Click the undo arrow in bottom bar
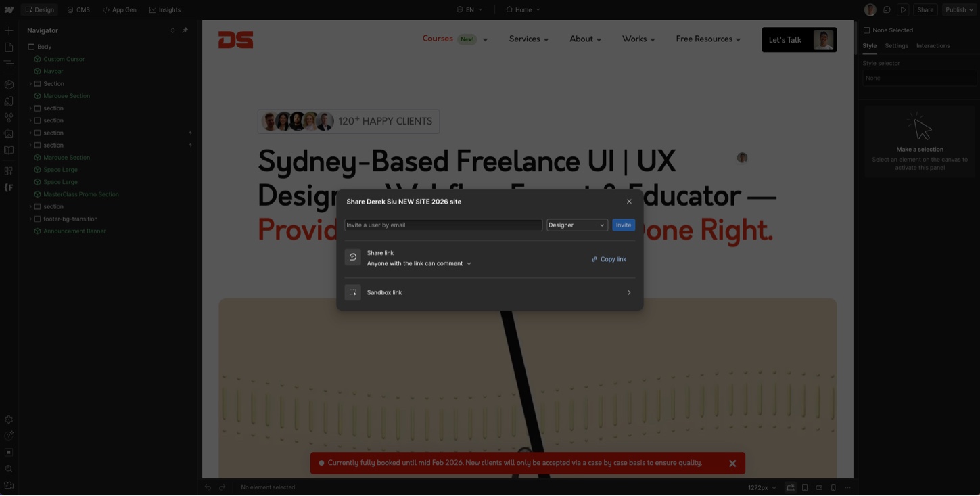The image size is (980, 496). (208, 487)
